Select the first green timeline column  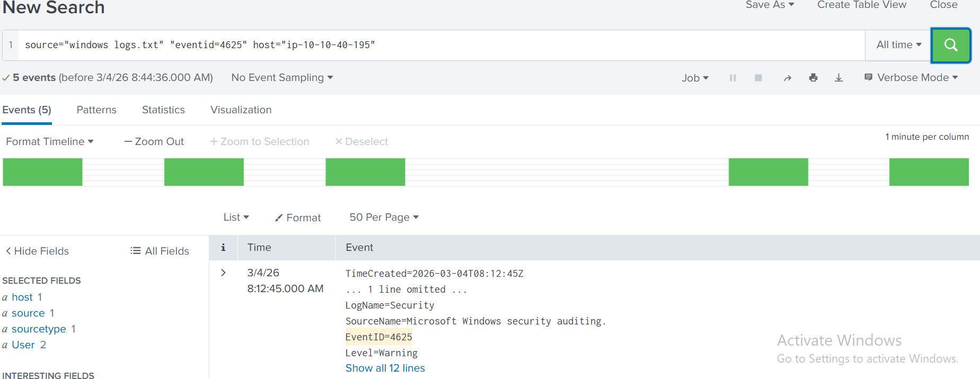(42, 172)
